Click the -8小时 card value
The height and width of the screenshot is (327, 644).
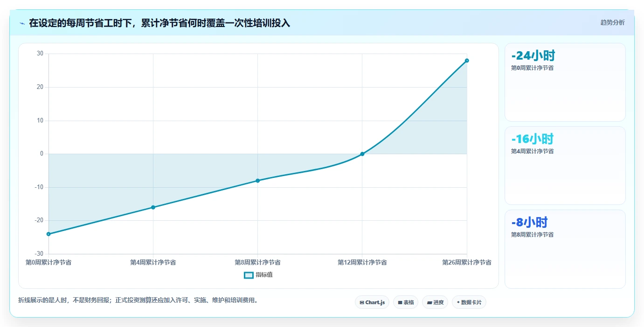[529, 222]
